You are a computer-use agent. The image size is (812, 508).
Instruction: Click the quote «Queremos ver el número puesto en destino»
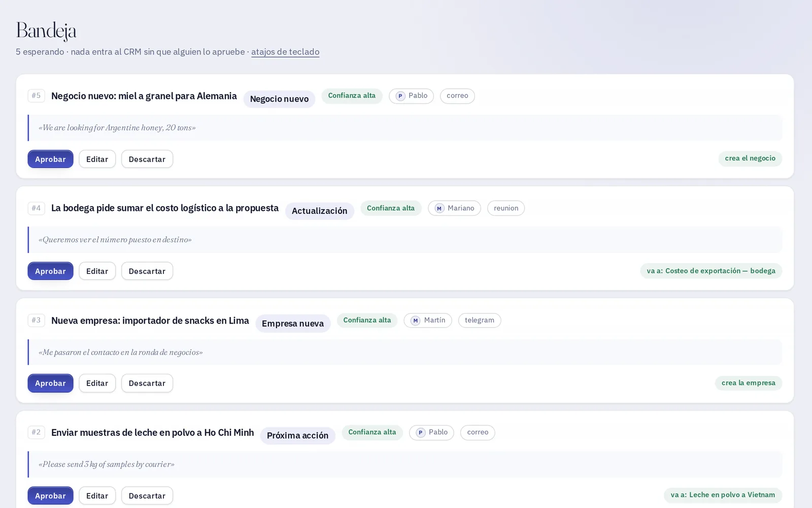click(x=115, y=240)
